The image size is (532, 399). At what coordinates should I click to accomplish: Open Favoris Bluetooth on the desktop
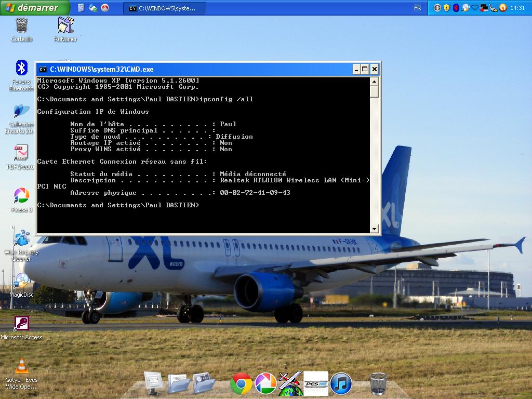pyautogui.click(x=21, y=75)
